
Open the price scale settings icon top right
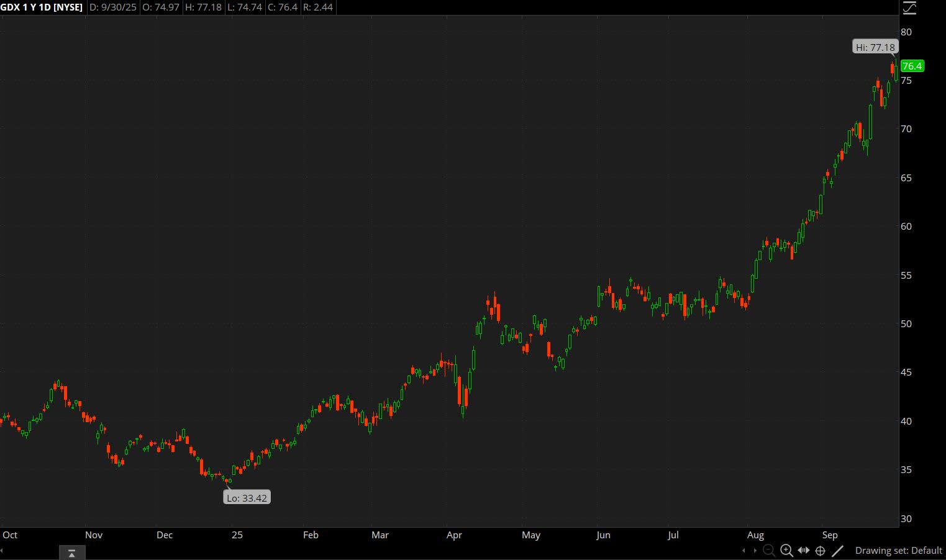(909, 8)
